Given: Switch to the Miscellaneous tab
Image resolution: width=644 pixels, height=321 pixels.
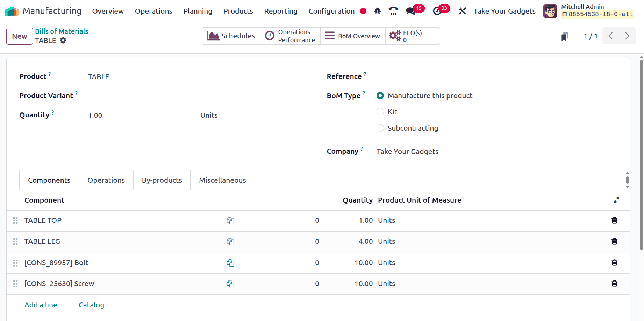Looking at the screenshot, I should 223,180.
